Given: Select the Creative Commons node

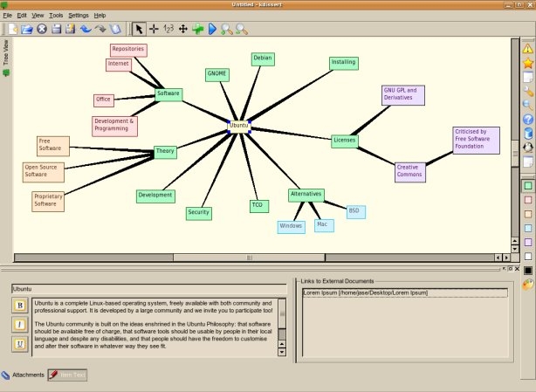Looking at the screenshot, I should pos(410,172).
